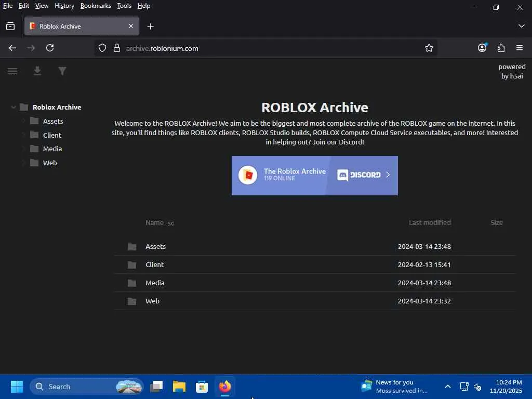Screen dimensions: 532x399
Task: Open the Client folder link in listing
Action: coord(155,264)
